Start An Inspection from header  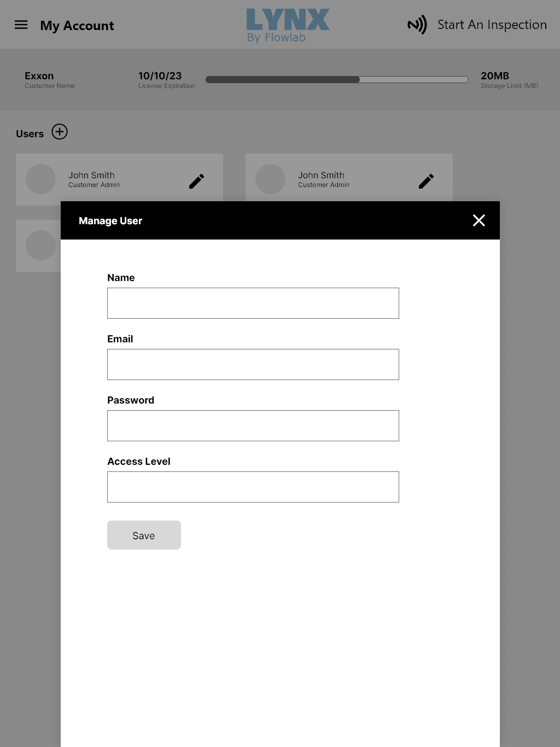pos(492,25)
